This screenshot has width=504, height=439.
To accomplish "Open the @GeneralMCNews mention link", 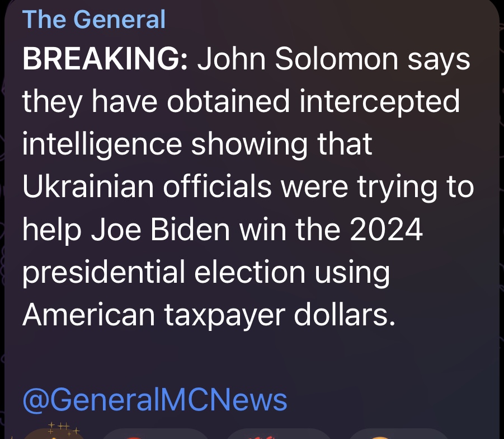I will [x=155, y=400].
